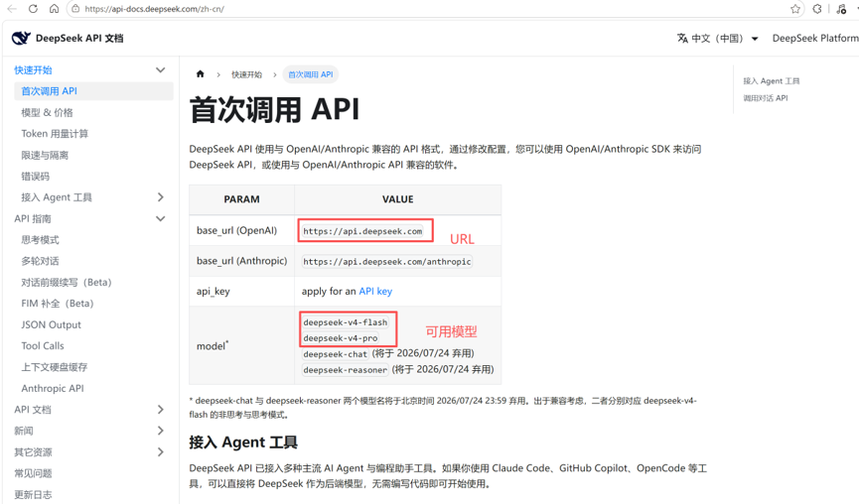
Task: Expand the API 文档 sidebar section
Action: pyautogui.click(x=161, y=410)
